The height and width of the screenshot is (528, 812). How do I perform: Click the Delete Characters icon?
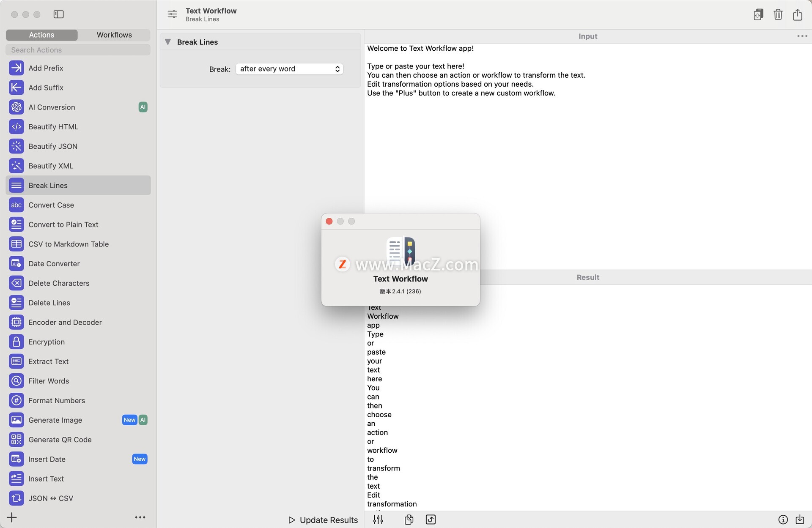pyautogui.click(x=16, y=283)
